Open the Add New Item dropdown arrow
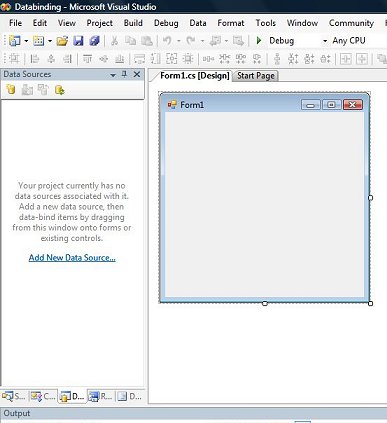 [50, 41]
